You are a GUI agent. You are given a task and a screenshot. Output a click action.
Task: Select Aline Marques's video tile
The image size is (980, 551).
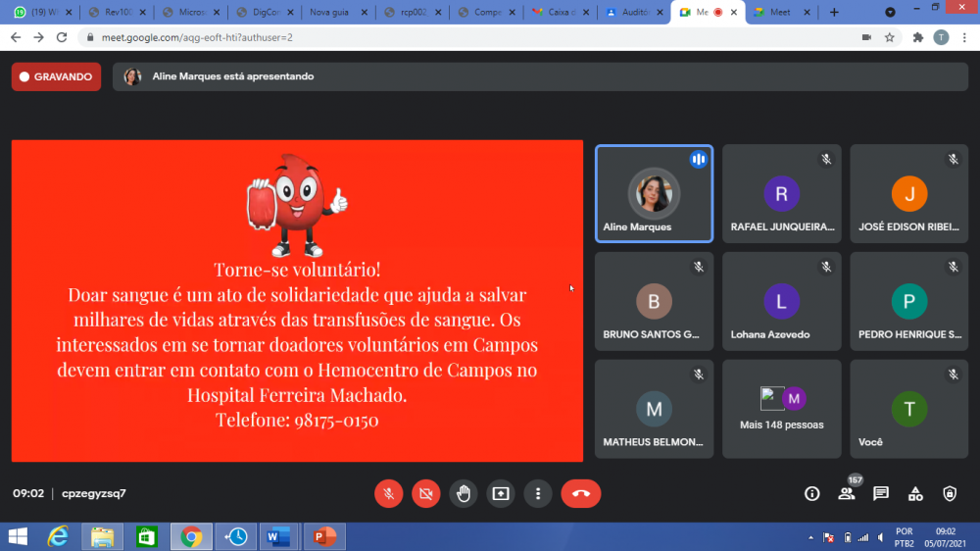pyautogui.click(x=654, y=194)
